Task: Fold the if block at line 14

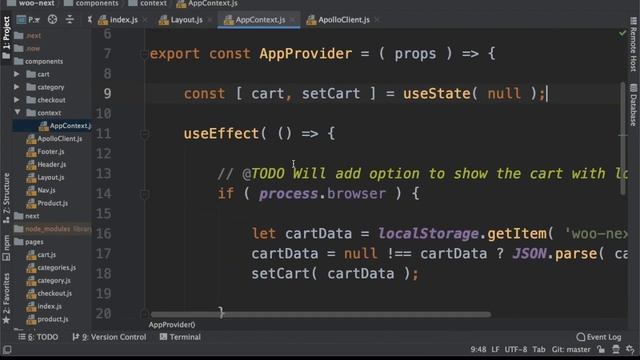Action: 144,194
